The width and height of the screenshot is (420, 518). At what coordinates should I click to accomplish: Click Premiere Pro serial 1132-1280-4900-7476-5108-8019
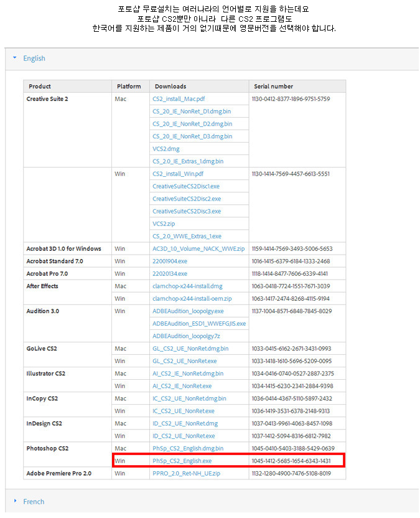click(x=291, y=474)
